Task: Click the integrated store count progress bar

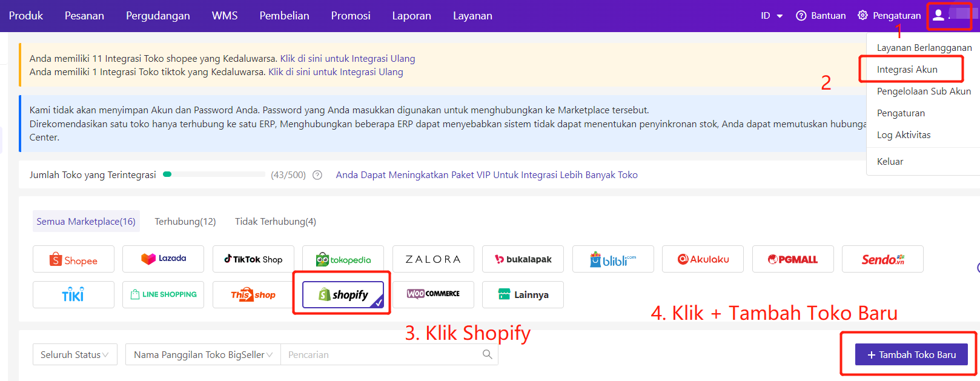Action: (214, 174)
